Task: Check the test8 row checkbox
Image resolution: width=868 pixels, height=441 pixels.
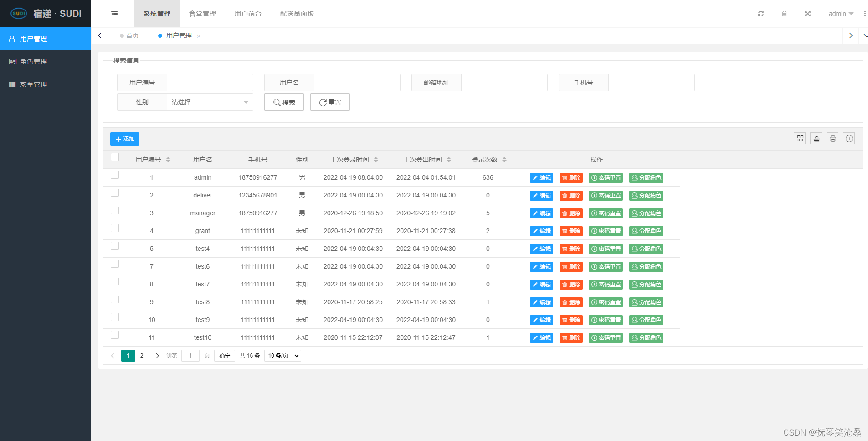Action: pos(115,299)
